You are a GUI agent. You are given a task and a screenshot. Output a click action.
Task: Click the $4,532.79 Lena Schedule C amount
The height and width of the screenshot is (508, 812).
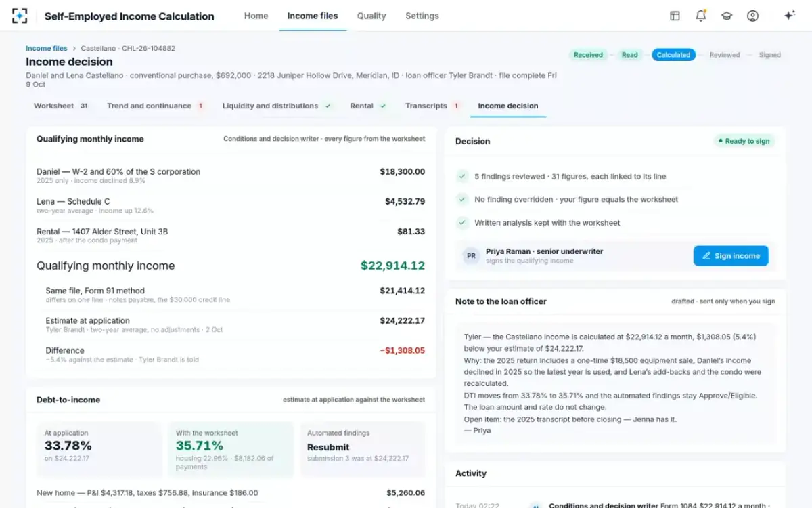pyautogui.click(x=405, y=202)
